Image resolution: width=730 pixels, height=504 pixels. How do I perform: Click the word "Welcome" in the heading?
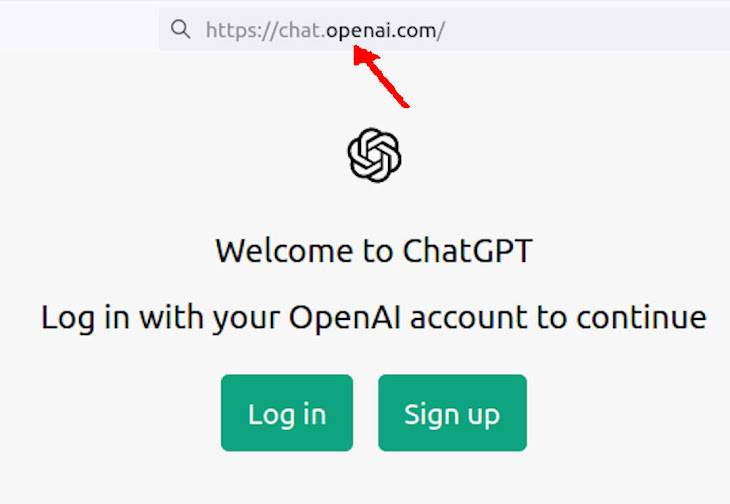pyautogui.click(x=284, y=251)
